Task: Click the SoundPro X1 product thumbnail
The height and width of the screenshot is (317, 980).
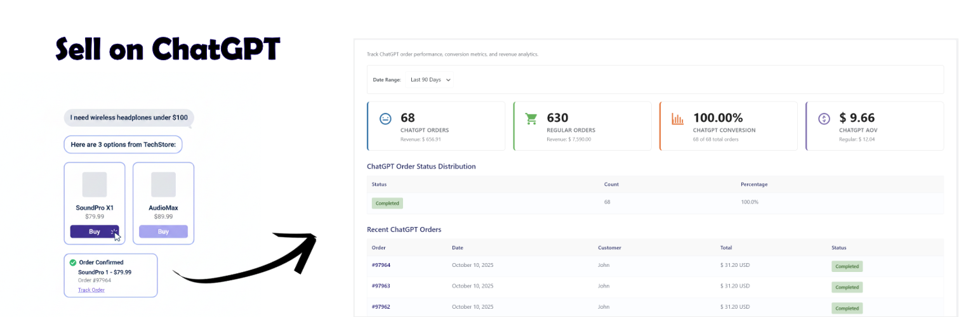Action: (95, 184)
